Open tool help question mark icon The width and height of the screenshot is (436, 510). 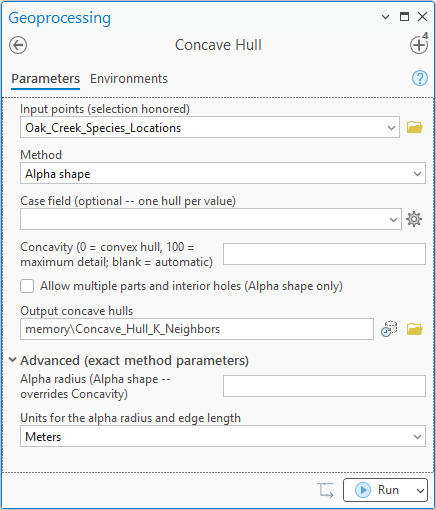coord(420,78)
